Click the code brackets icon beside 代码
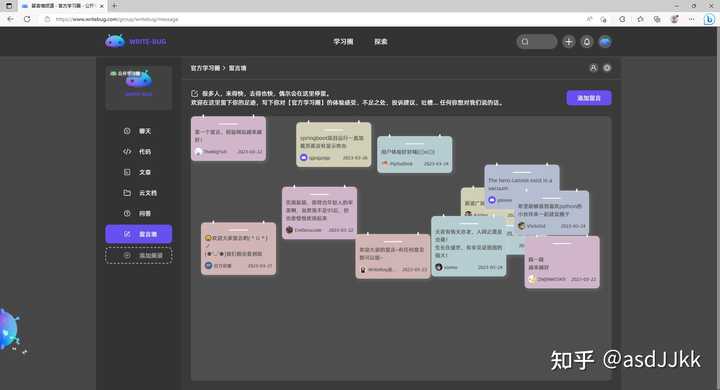 click(127, 152)
